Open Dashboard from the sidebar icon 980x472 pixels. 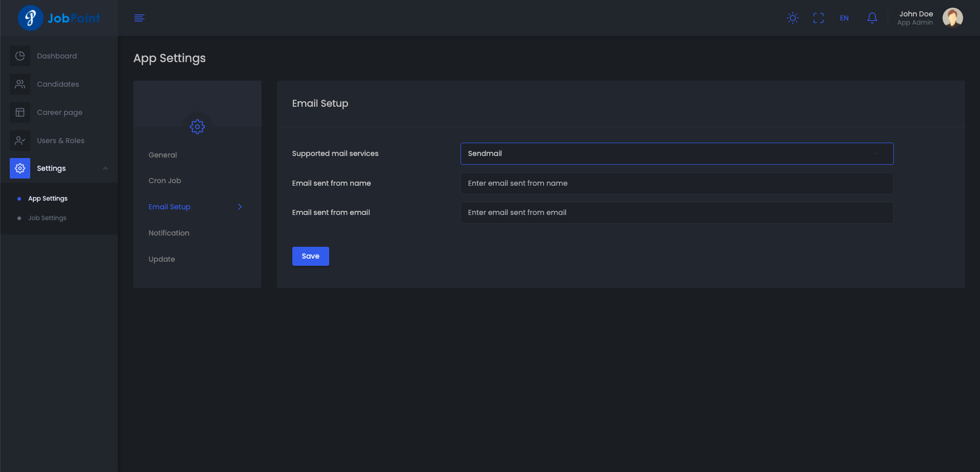pyautogui.click(x=20, y=56)
